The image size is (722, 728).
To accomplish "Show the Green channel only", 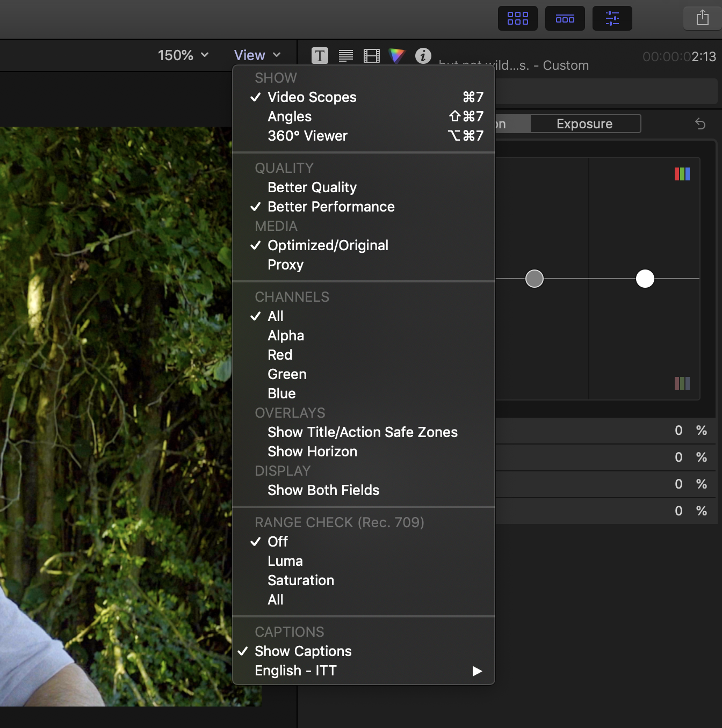I will (364, 374).
